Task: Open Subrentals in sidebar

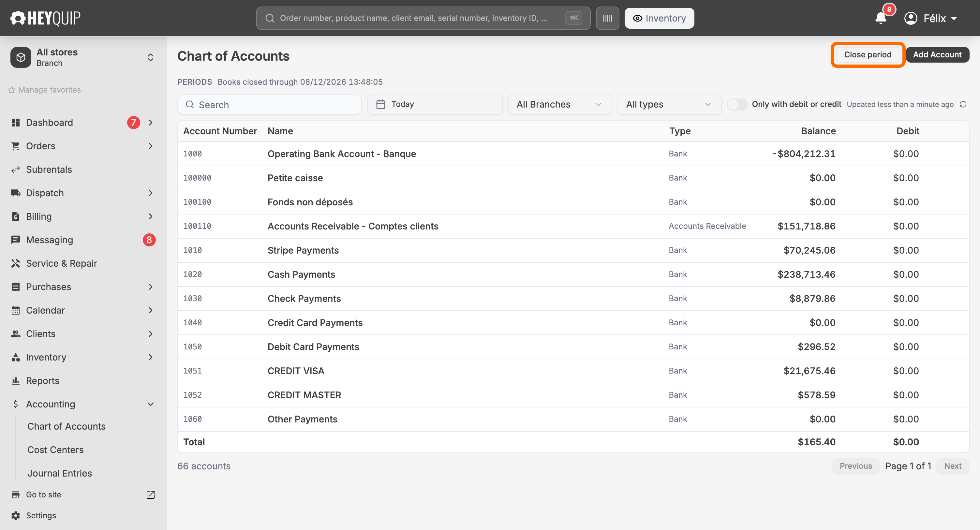Action: (x=49, y=170)
